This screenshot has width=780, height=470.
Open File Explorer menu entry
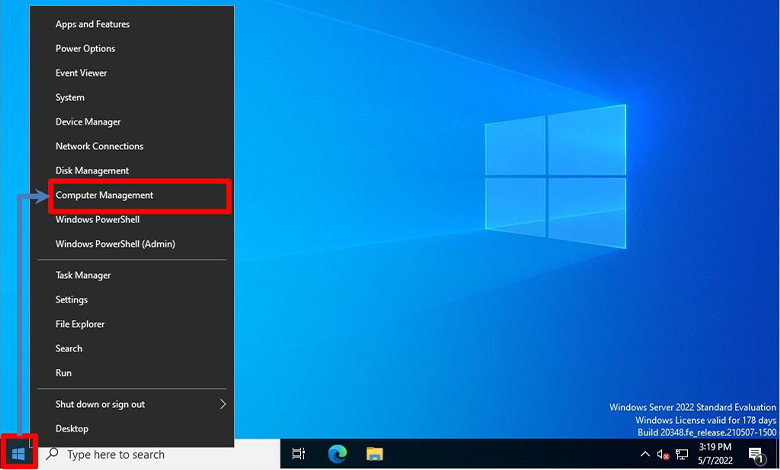132,324
